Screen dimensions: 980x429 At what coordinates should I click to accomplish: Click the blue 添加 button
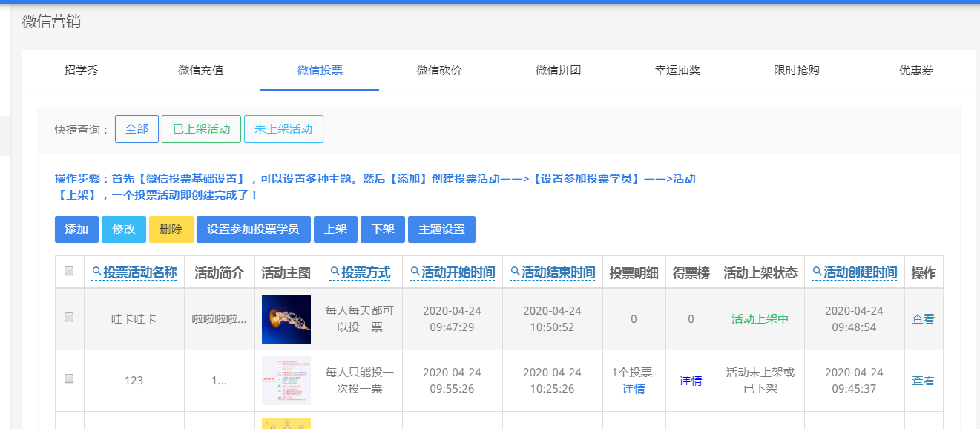[76, 229]
